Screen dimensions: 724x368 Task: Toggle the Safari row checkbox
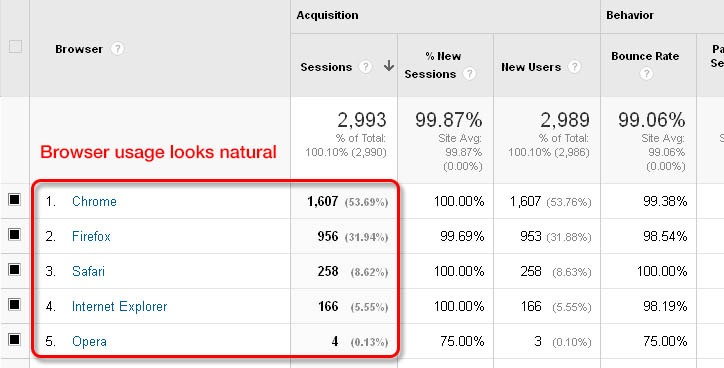(x=15, y=269)
